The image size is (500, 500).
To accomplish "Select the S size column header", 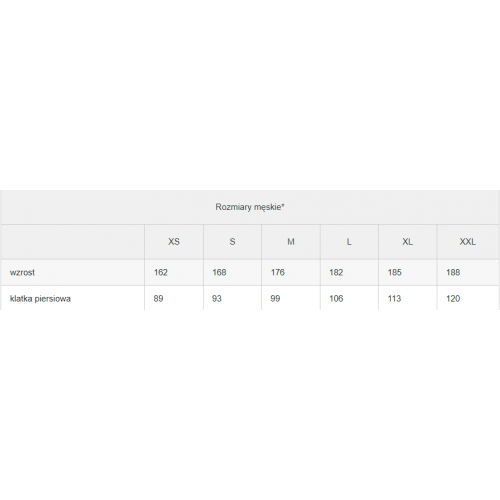I will (x=232, y=242).
